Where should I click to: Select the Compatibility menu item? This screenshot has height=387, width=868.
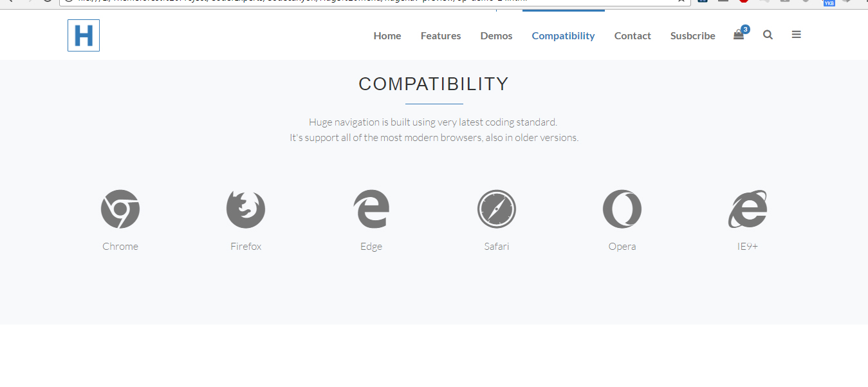tap(563, 36)
